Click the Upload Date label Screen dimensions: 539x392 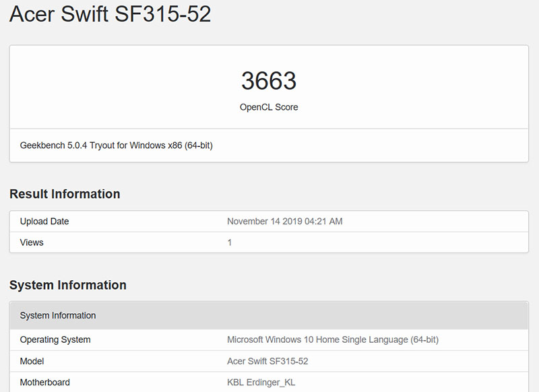click(44, 221)
